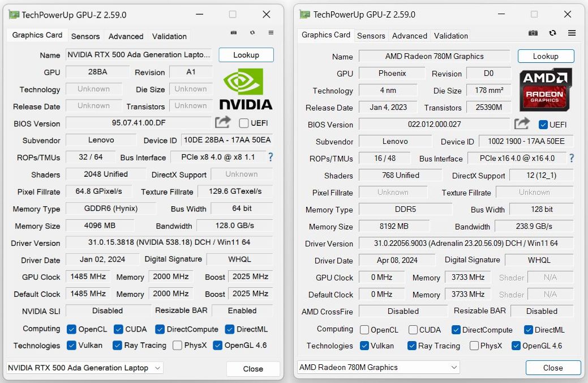Toggle OpenCL checkbox in AMD window
Image resolution: width=588 pixels, height=383 pixels.
coord(364,330)
